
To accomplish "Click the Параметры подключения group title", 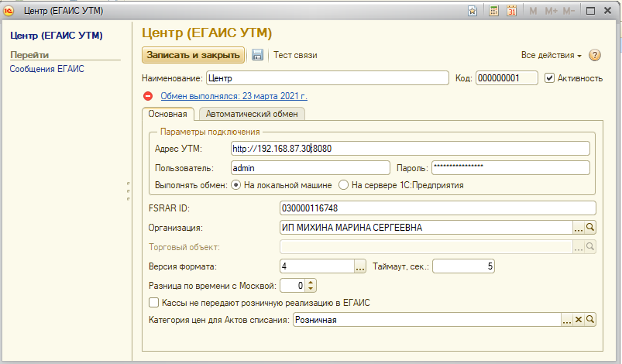I will pyautogui.click(x=210, y=132).
